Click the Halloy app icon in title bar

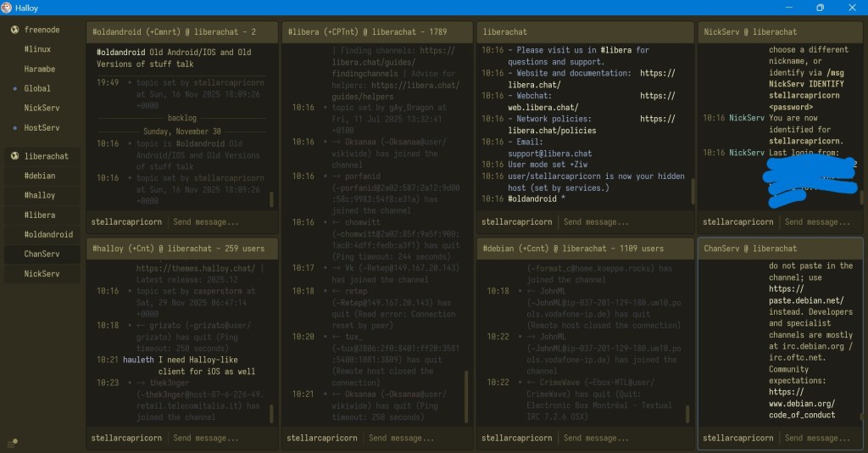[7, 8]
